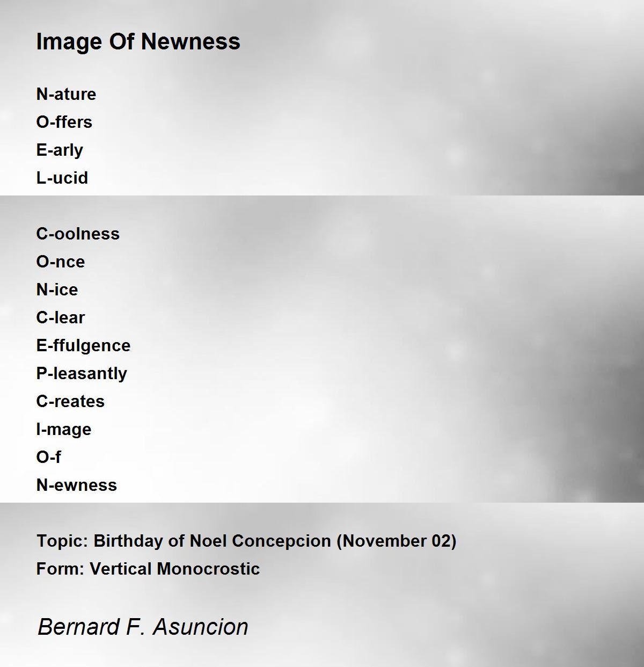This screenshot has height=667, width=644.
Task: Click the word C-reates
Action: (70, 401)
